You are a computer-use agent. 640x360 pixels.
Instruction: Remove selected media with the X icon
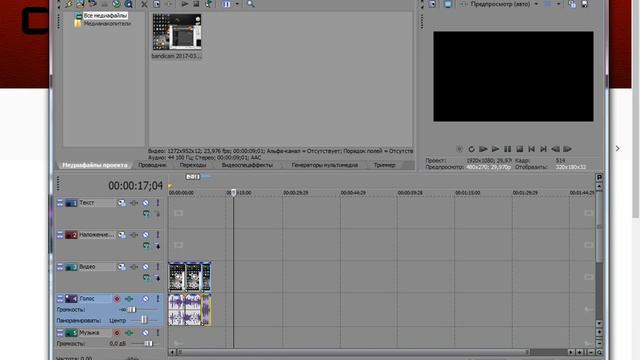coord(144,4)
